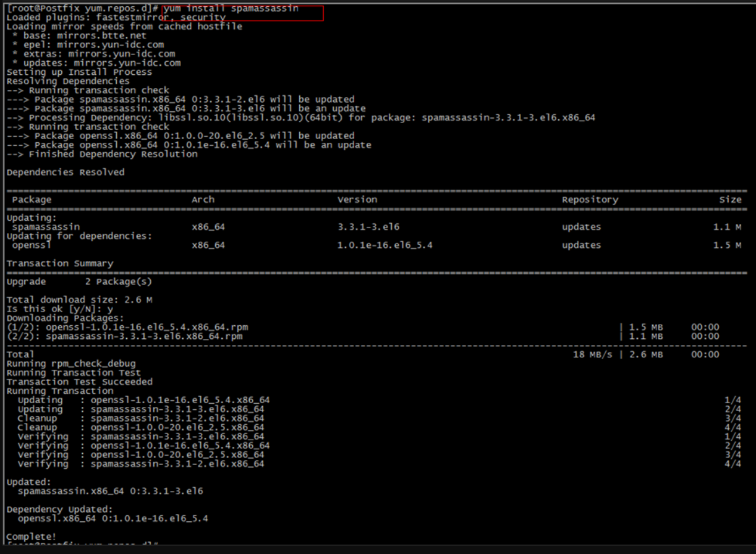Click the 'Repository' column header
756x554 pixels.
click(590, 200)
